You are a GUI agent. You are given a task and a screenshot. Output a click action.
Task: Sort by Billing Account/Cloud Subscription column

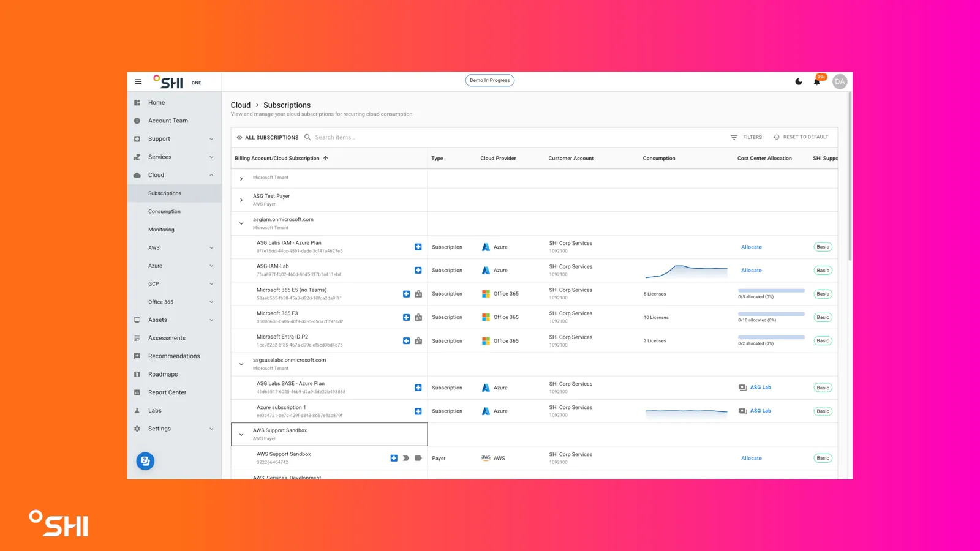click(x=281, y=159)
